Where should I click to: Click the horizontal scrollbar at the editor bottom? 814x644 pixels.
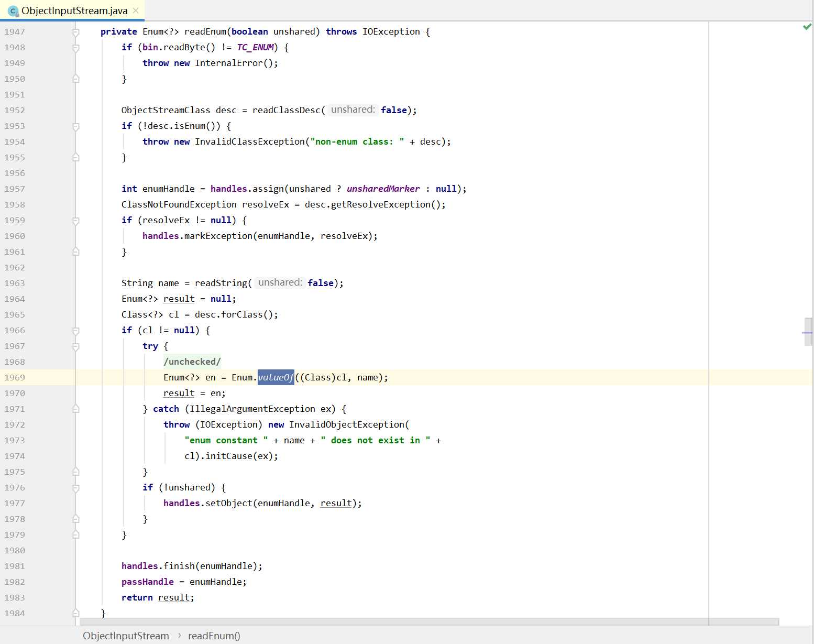point(429,622)
